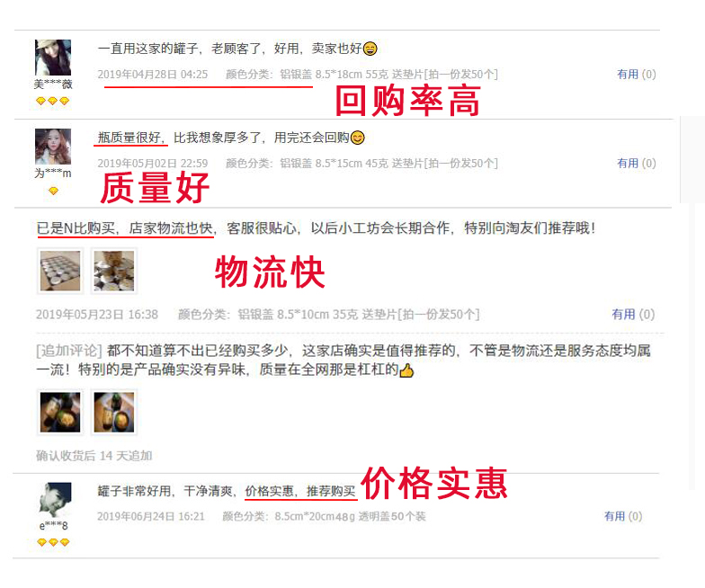Open the first follow-up review photo
Image resolution: width=705 pixels, height=588 pixels.
coord(60,412)
